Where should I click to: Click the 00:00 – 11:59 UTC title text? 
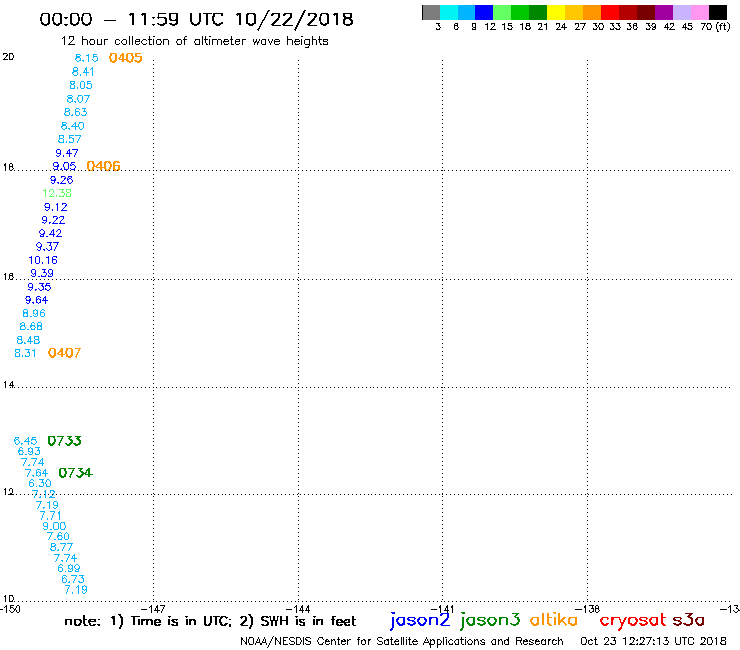coord(196,19)
